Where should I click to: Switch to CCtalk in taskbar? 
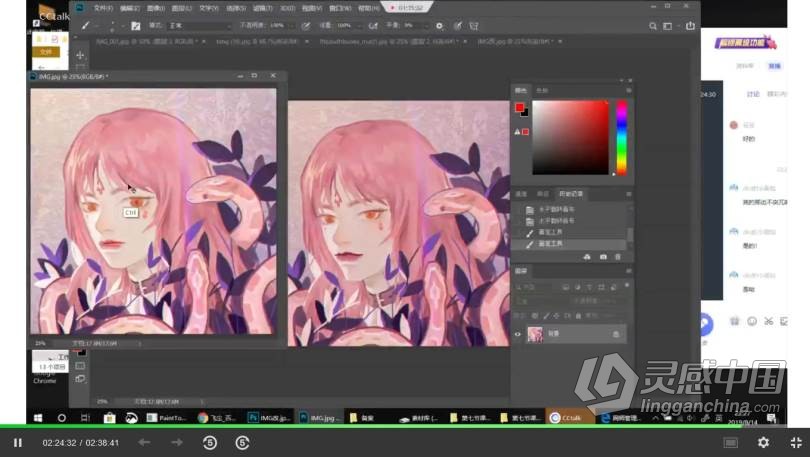pyautogui.click(x=570, y=418)
